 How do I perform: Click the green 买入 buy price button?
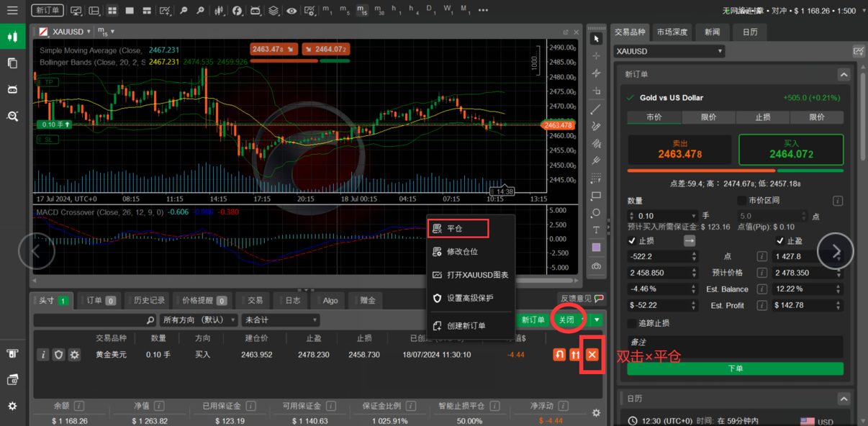(x=791, y=150)
